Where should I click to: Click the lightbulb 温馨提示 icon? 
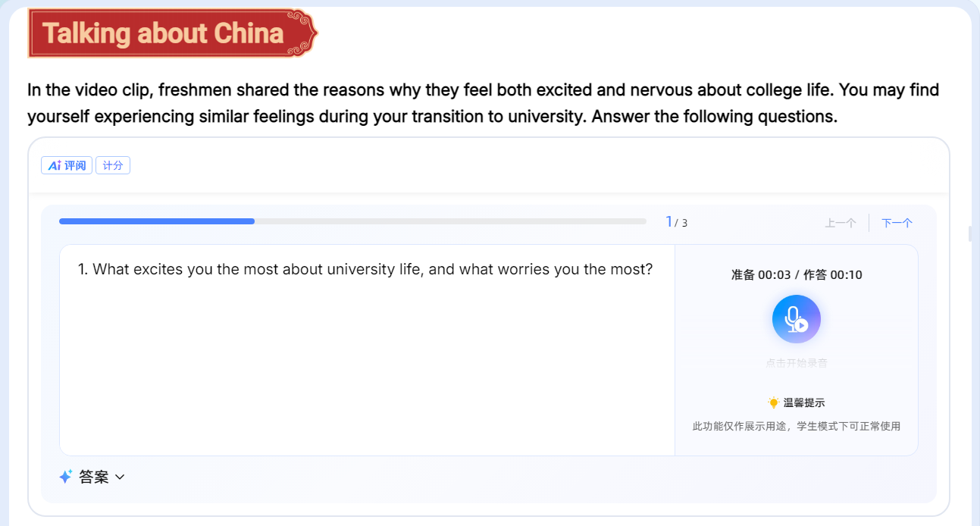pyautogui.click(x=773, y=402)
